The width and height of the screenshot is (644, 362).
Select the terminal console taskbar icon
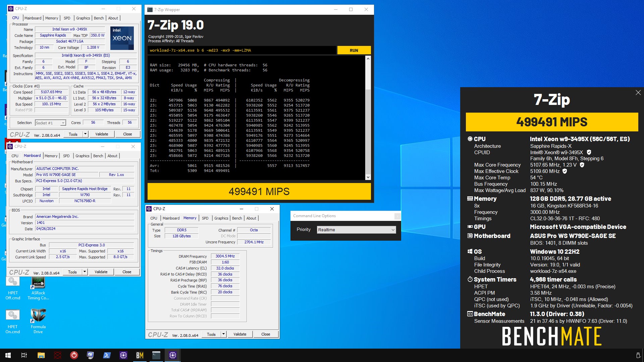pyautogui.click(x=156, y=355)
